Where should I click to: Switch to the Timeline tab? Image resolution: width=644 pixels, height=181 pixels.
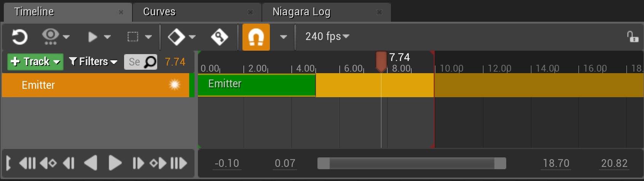tap(34, 12)
